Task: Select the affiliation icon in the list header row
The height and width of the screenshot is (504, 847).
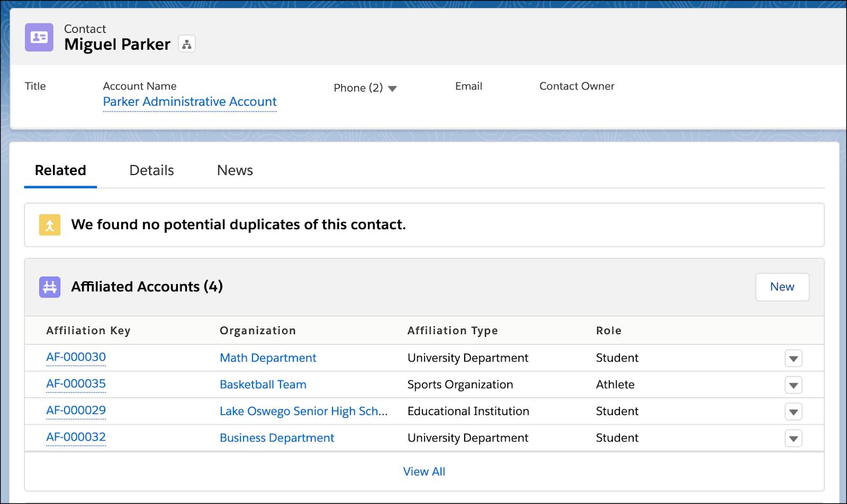Action: [x=49, y=287]
